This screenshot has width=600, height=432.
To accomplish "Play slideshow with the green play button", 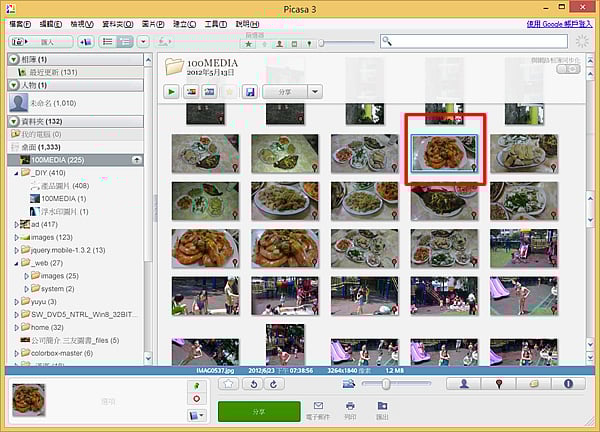I will [172, 91].
